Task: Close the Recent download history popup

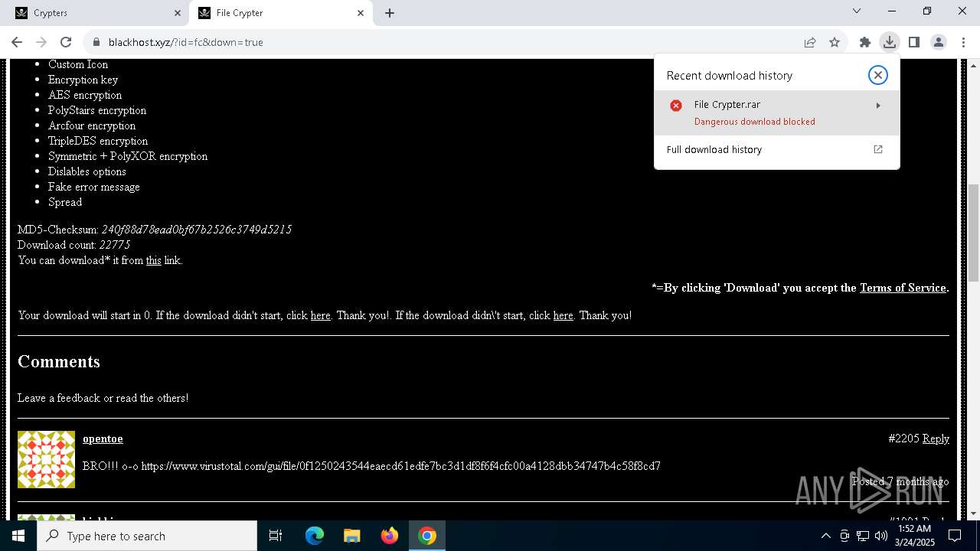Action: [x=878, y=75]
